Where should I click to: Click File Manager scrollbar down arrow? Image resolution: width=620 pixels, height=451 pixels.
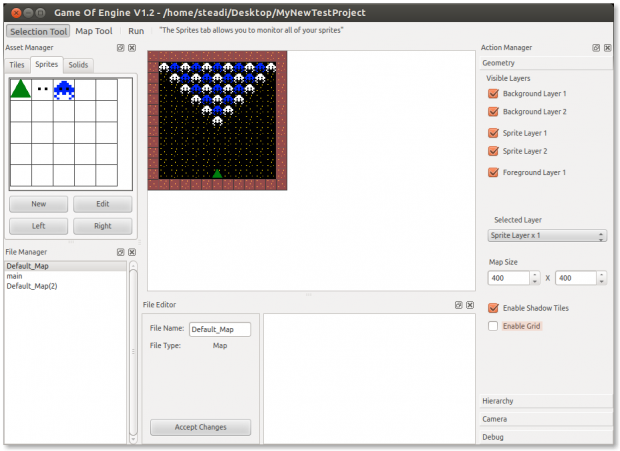pyautogui.click(x=133, y=439)
